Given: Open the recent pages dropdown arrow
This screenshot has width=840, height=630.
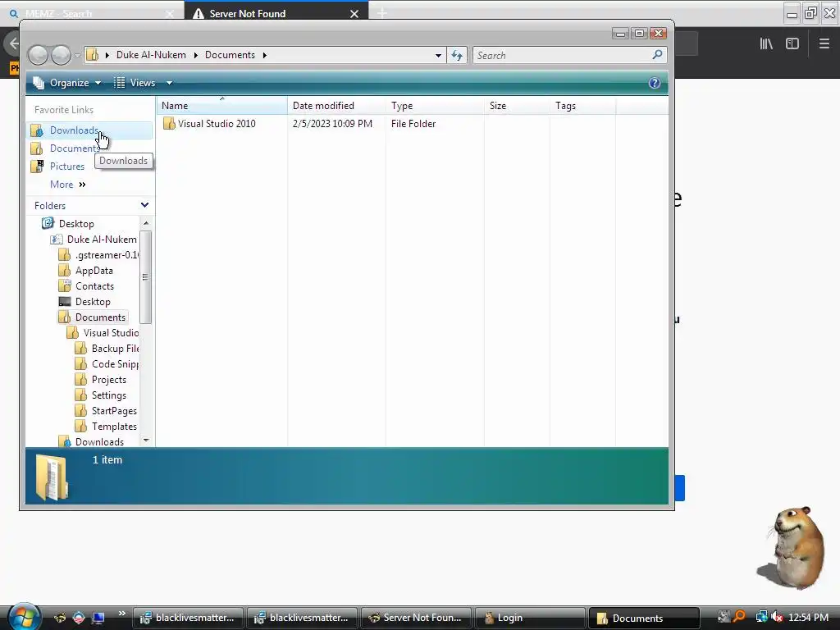Looking at the screenshot, I should pyautogui.click(x=77, y=55).
